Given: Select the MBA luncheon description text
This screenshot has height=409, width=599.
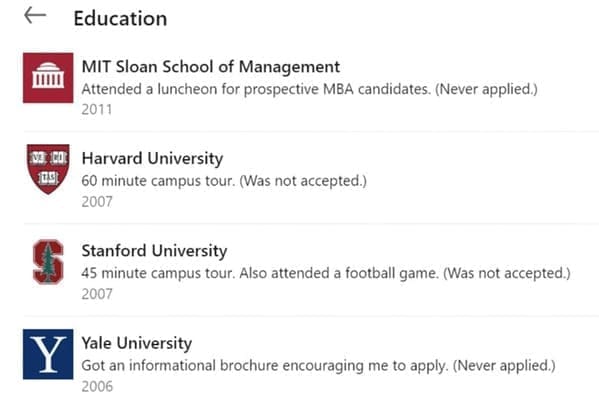Looking at the screenshot, I should [309, 89].
